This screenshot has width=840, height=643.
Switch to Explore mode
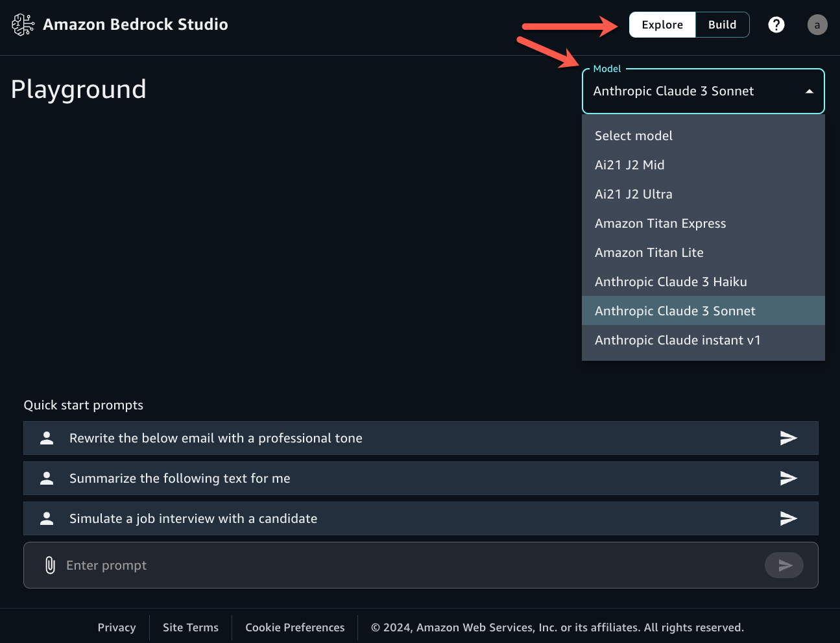coord(662,25)
